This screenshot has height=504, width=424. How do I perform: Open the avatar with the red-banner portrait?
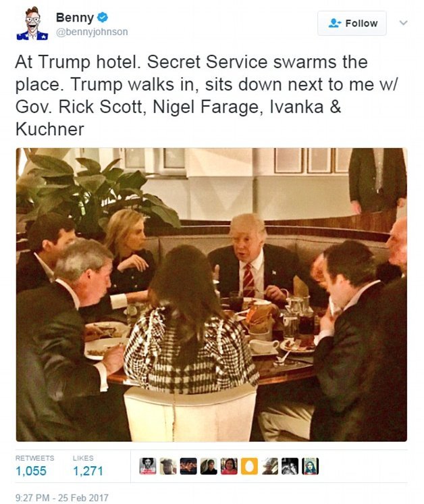click(x=148, y=466)
